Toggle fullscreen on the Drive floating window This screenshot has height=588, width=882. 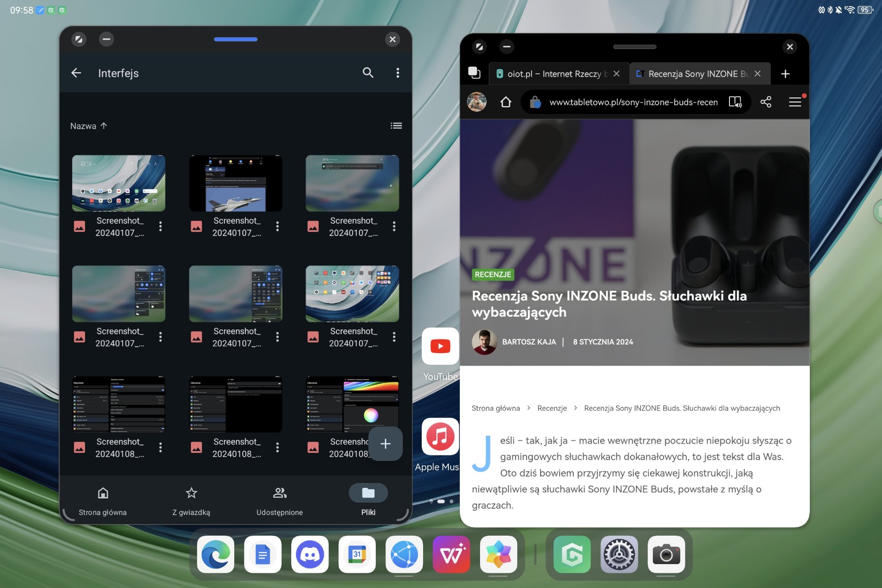tap(79, 40)
